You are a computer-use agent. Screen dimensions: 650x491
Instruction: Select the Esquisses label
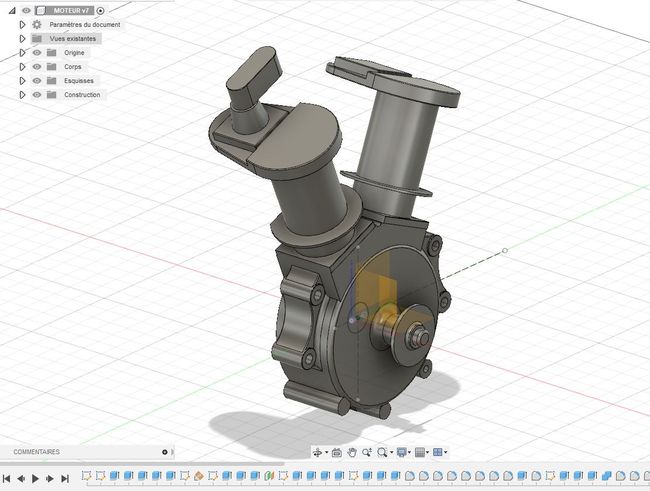point(79,81)
